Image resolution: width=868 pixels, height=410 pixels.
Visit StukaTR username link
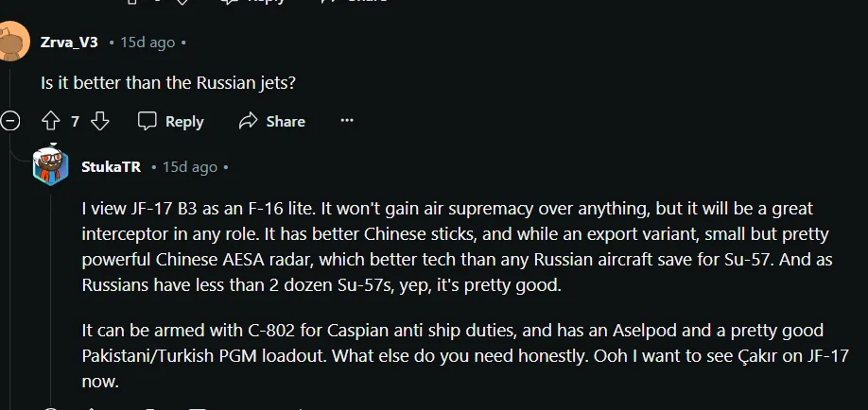tap(112, 167)
